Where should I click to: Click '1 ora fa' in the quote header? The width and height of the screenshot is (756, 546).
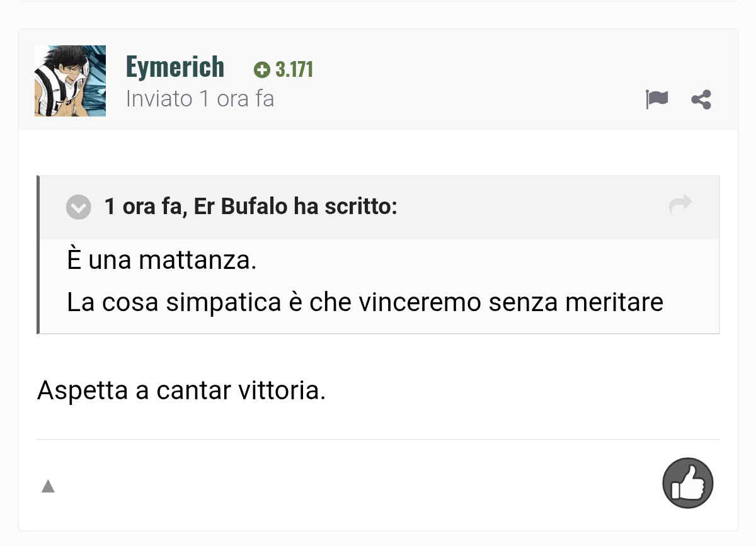[x=143, y=207]
